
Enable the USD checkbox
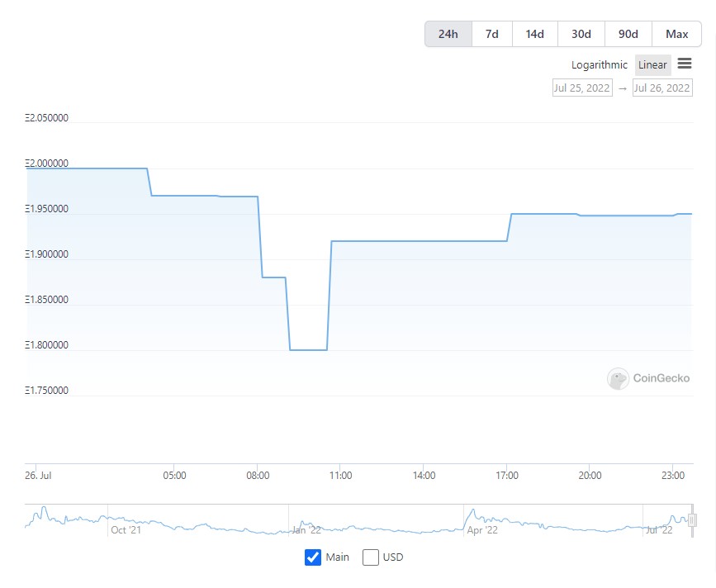click(370, 557)
